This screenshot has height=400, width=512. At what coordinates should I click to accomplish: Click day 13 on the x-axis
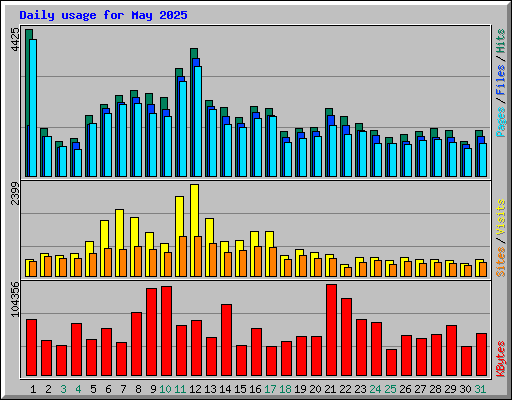pos(210,389)
